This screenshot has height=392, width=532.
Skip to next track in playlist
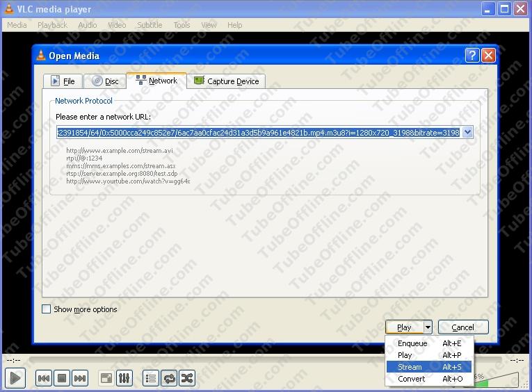click(x=80, y=378)
